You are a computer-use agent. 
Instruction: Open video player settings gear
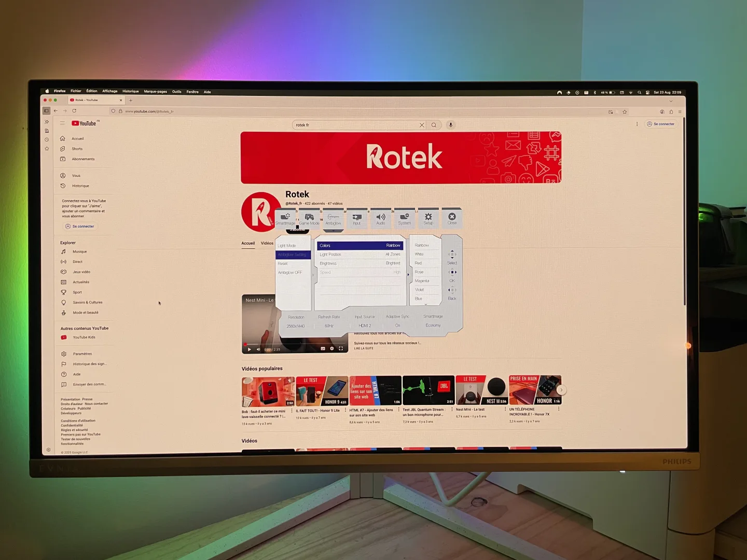tap(332, 348)
